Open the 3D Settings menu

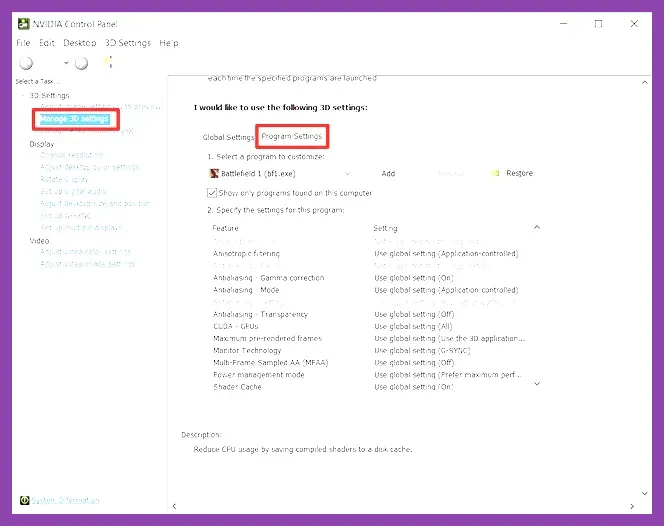point(128,43)
